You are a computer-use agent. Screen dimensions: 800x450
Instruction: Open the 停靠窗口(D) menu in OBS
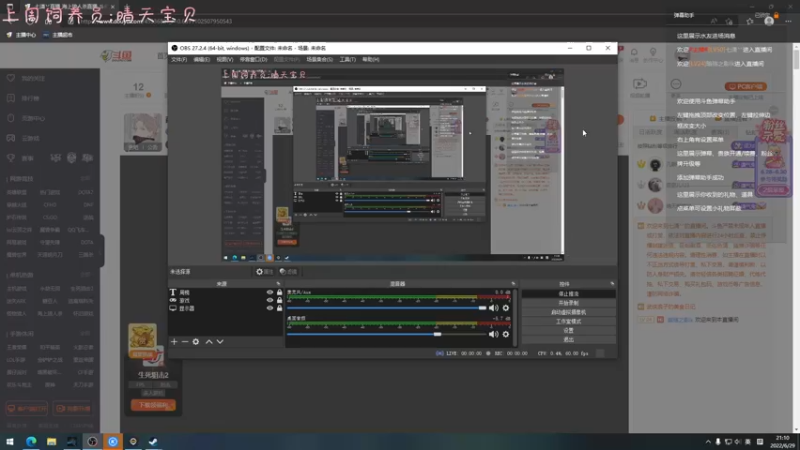(x=253, y=60)
